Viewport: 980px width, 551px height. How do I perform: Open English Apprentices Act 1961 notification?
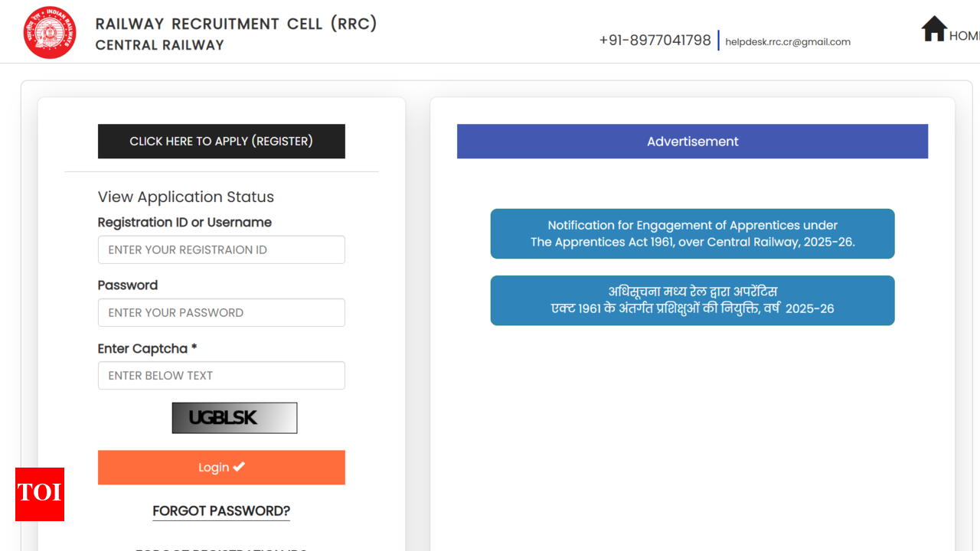tap(692, 233)
